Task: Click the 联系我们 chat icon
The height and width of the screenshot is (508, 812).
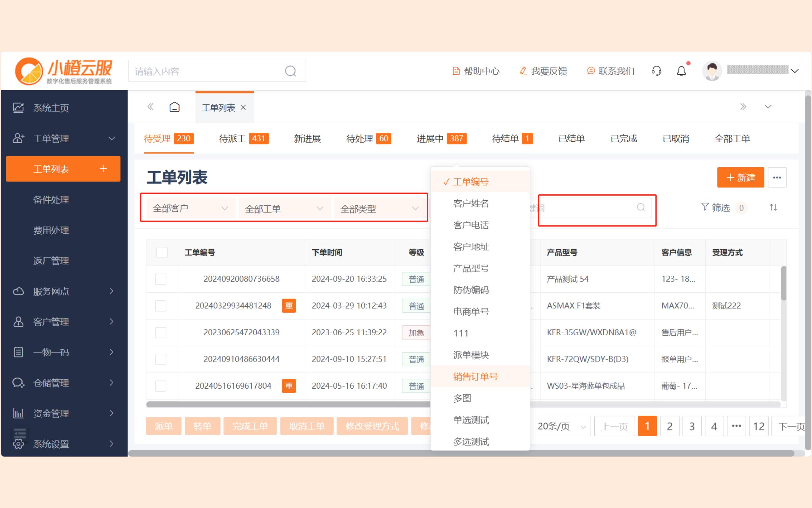Action: (591, 71)
